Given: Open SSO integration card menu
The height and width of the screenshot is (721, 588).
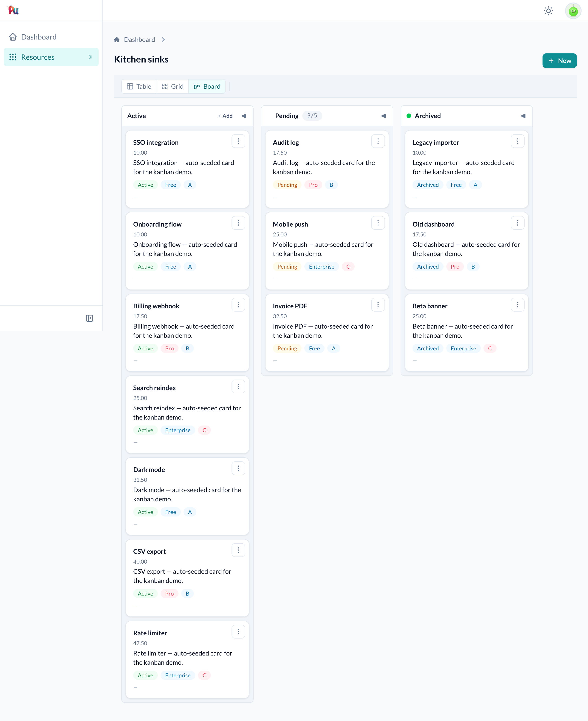Looking at the screenshot, I should click(x=238, y=141).
